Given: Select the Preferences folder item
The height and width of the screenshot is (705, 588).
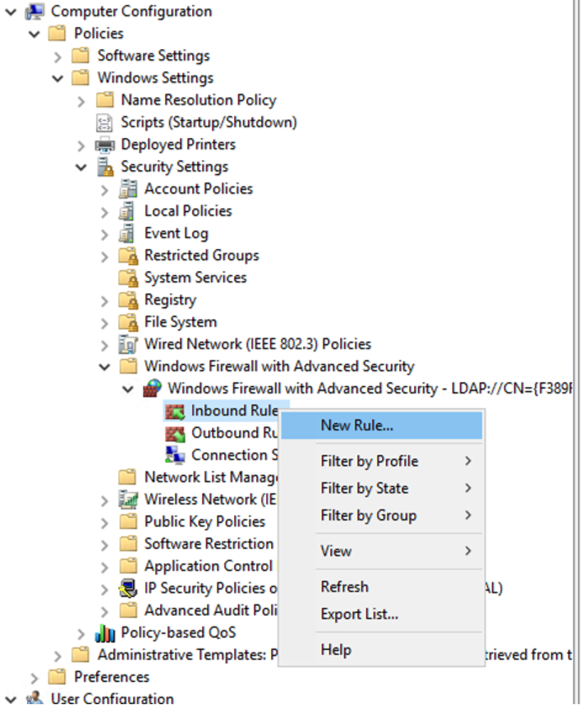Looking at the screenshot, I should 111,677.
